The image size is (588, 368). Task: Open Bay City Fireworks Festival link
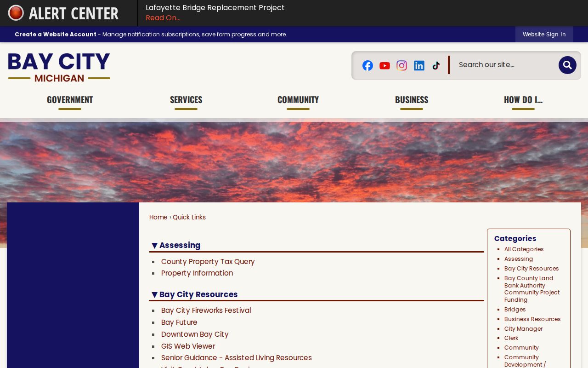coord(206,310)
